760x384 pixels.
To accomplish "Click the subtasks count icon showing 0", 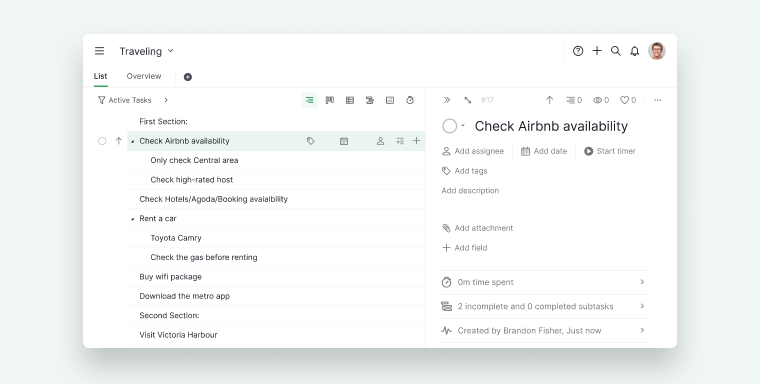I will pyautogui.click(x=574, y=100).
